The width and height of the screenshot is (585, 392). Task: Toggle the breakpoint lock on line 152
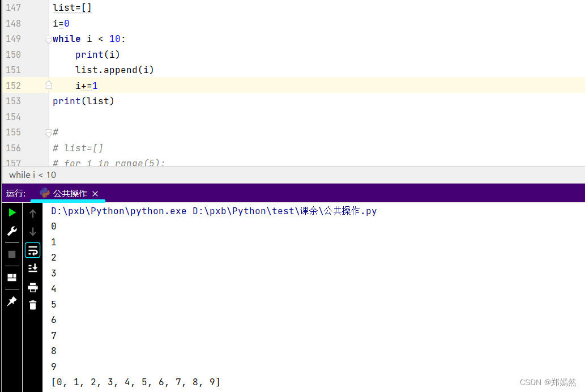(x=48, y=85)
